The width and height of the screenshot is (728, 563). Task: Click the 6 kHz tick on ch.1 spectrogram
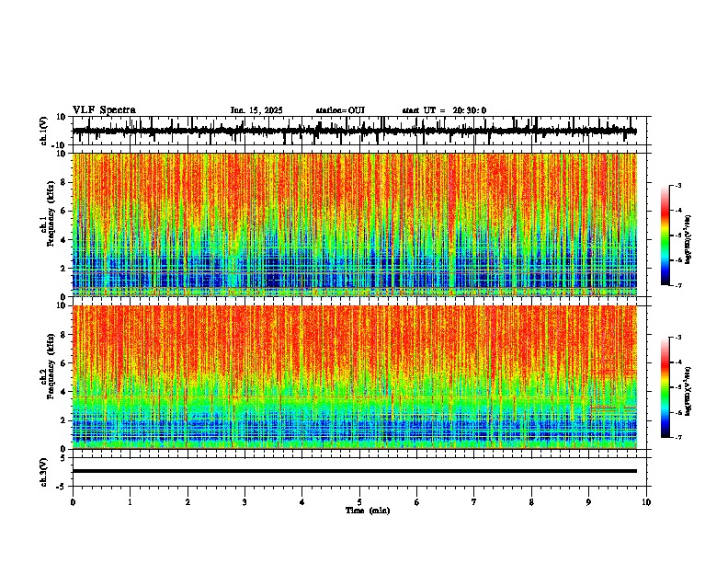click(x=64, y=211)
